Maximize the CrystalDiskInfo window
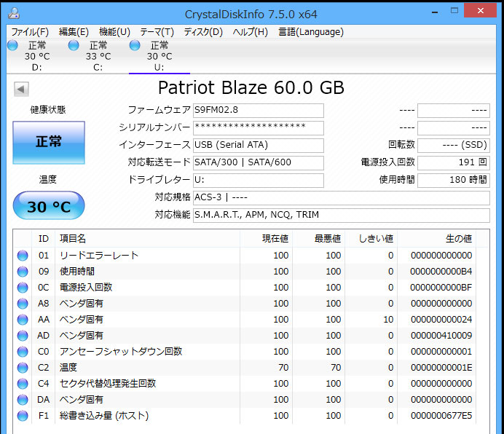This screenshot has width=504, height=434. point(454,11)
